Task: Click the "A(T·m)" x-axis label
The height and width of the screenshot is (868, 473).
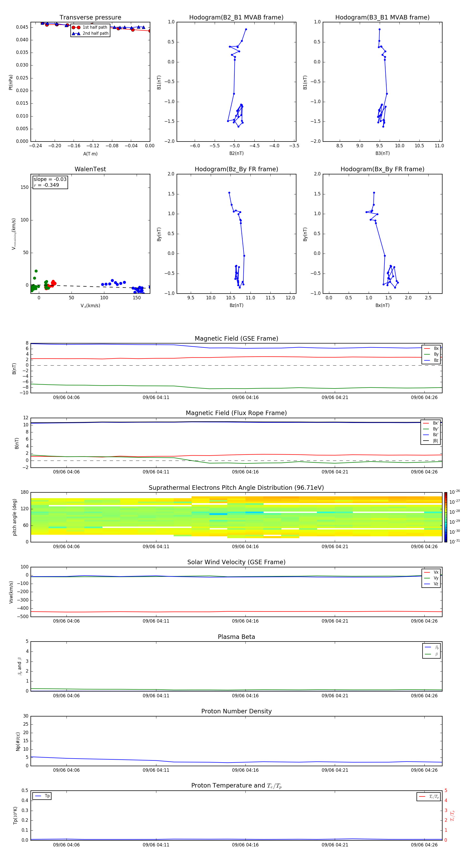Action: coord(90,154)
